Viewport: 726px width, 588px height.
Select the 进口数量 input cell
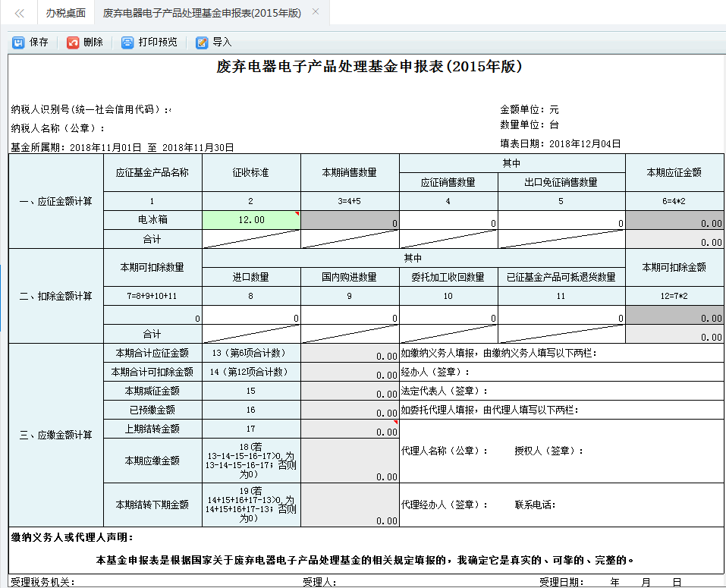[251, 314]
